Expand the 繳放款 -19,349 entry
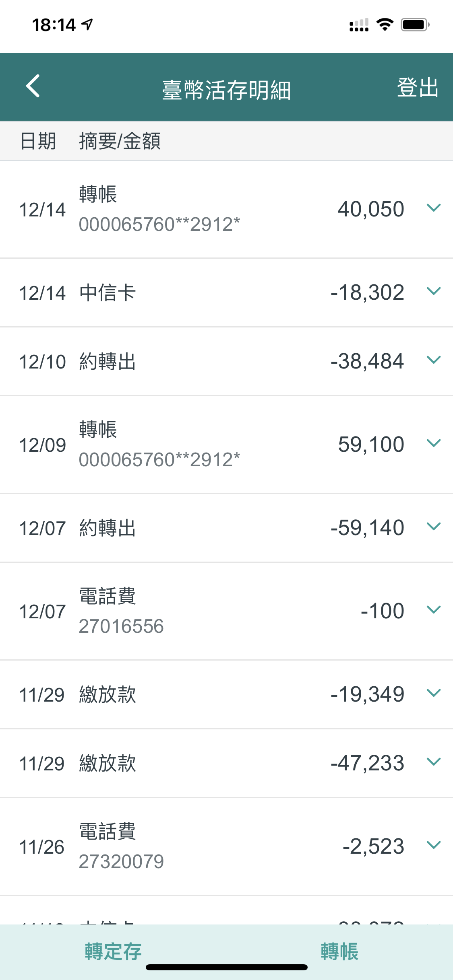 434,693
